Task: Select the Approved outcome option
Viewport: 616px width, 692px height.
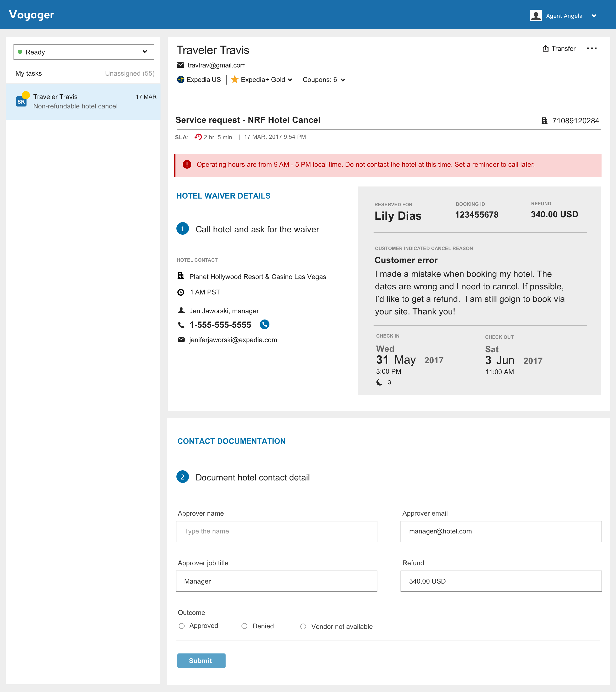Action: point(182,626)
